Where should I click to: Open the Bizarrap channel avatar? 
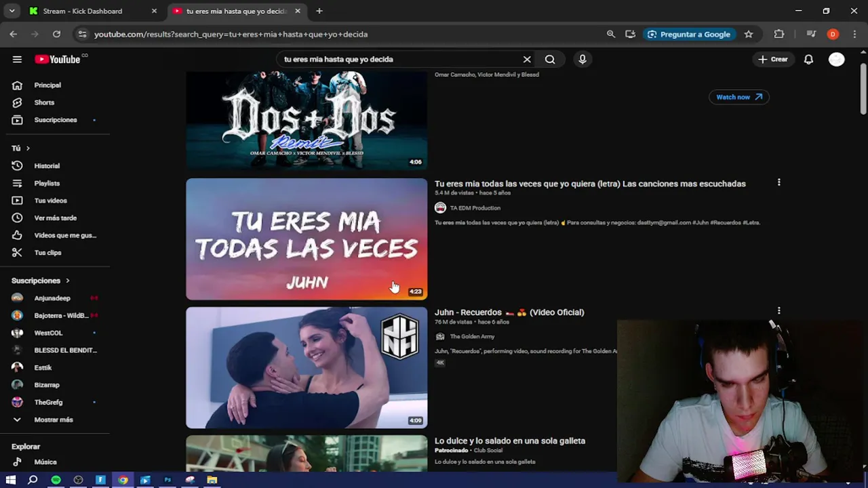point(17,385)
